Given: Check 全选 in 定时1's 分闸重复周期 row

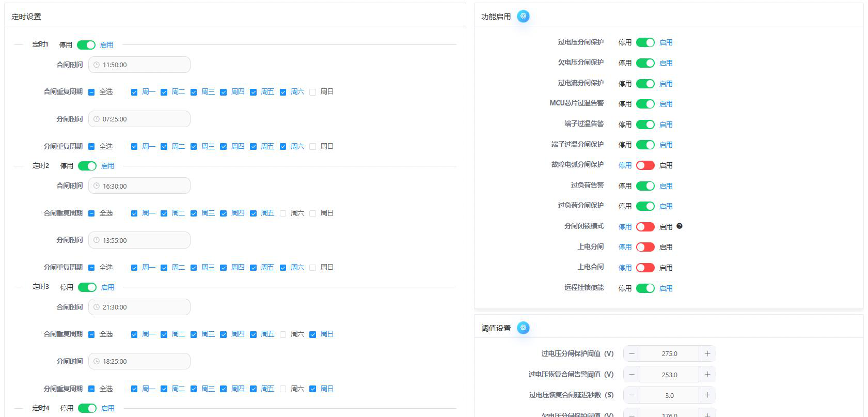Looking at the screenshot, I should [91, 147].
